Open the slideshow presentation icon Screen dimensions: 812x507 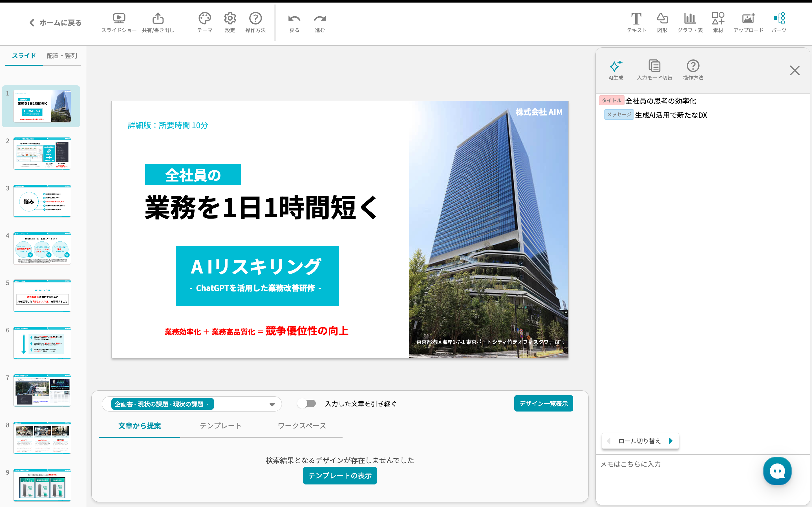(x=119, y=18)
